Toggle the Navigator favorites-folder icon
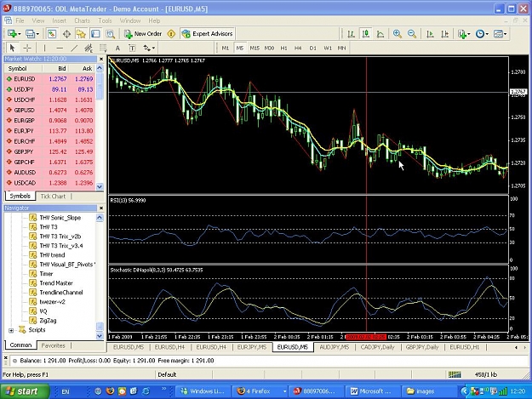The width and height of the screenshot is (532, 399). [x=81, y=33]
